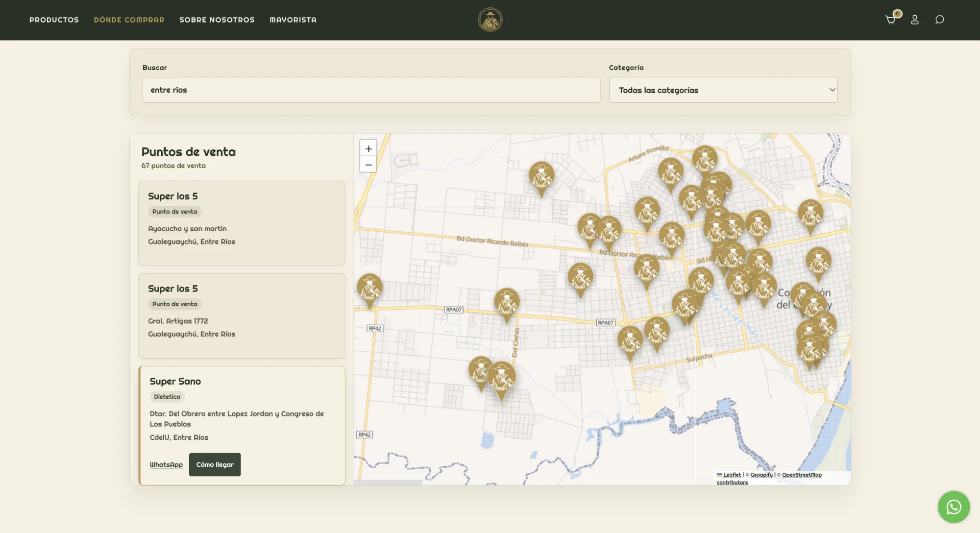The height and width of the screenshot is (533, 980).
Task: Click the 'Dietetica' category tag
Action: [167, 397]
